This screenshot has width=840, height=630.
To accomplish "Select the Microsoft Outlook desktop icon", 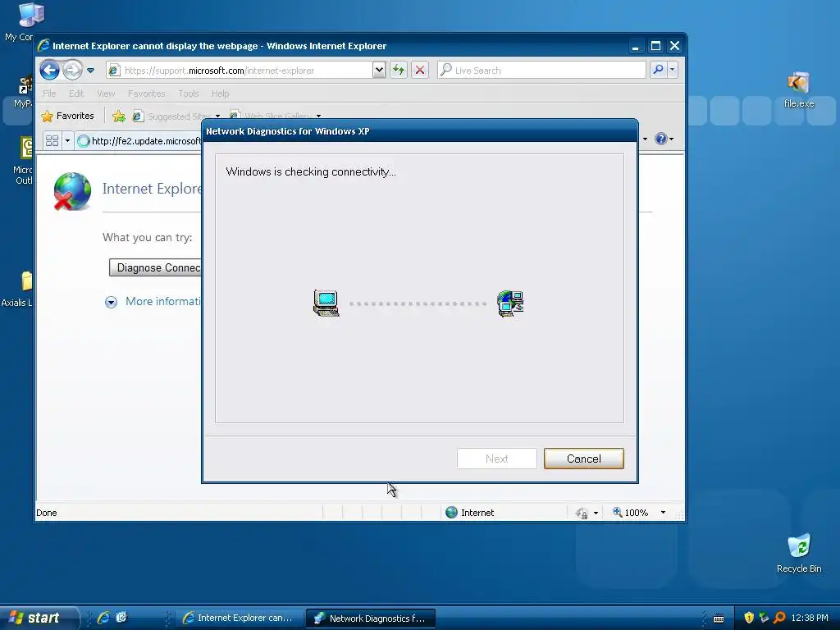I will (22, 161).
